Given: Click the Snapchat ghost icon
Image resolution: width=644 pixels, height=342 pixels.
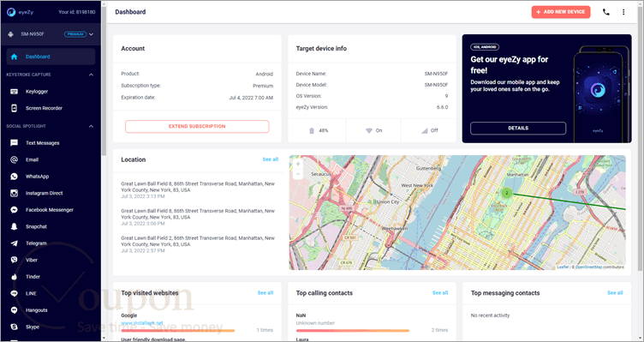Looking at the screenshot, I should point(14,226).
